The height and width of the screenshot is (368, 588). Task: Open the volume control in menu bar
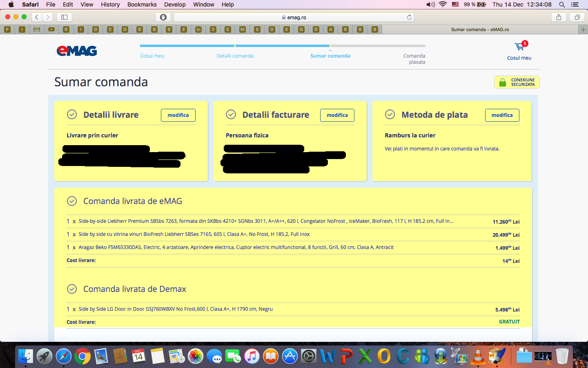pyautogui.click(x=430, y=4)
